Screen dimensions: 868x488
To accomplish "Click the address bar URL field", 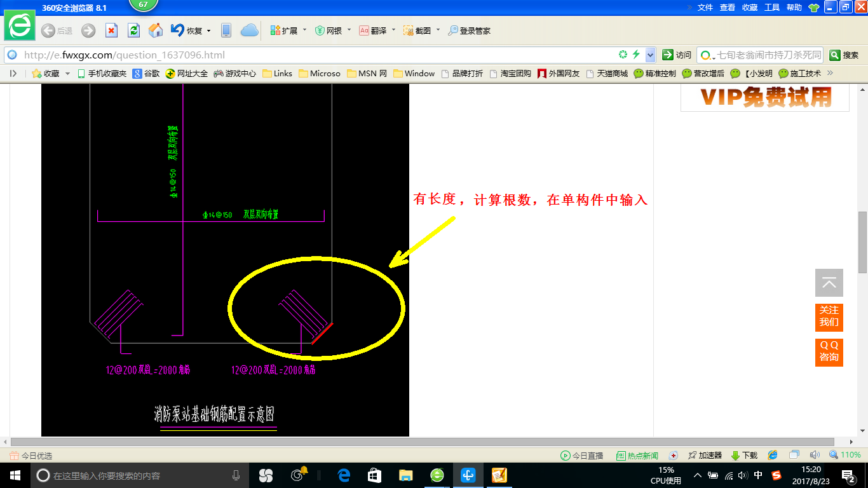I will (x=318, y=55).
